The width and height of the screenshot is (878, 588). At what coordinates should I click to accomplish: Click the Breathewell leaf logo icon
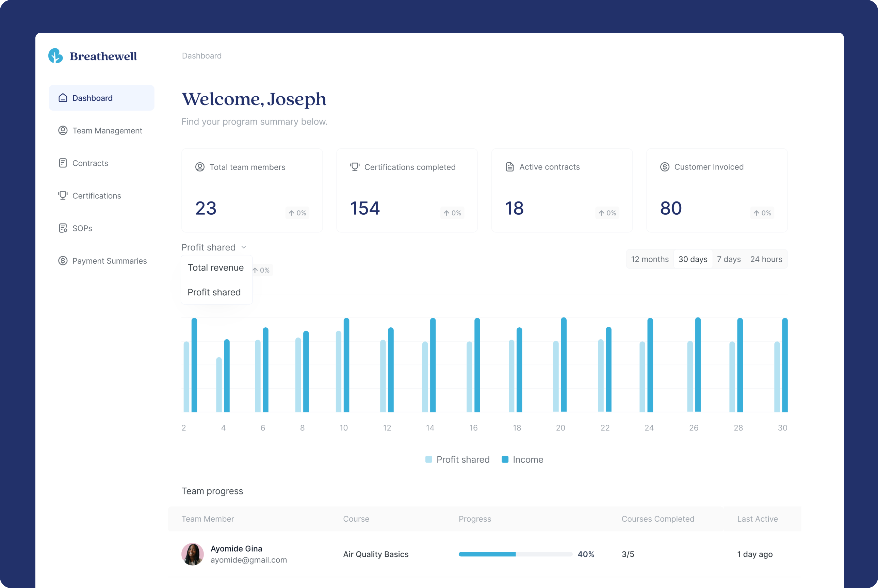pyautogui.click(x=55, y=56)
